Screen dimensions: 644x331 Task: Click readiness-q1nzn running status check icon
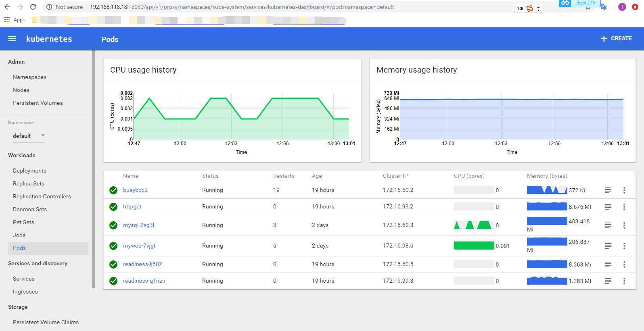tap(113, 281)
